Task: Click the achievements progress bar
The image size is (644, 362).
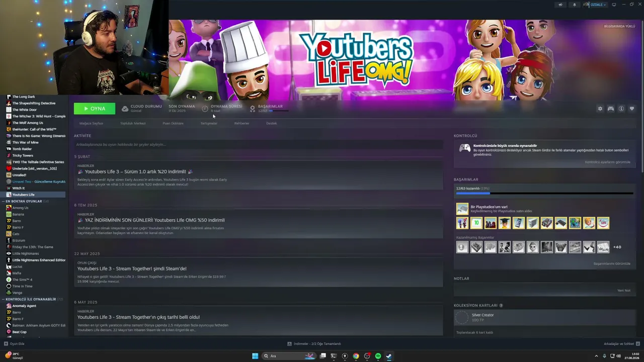Action: (x=544, y=193)
